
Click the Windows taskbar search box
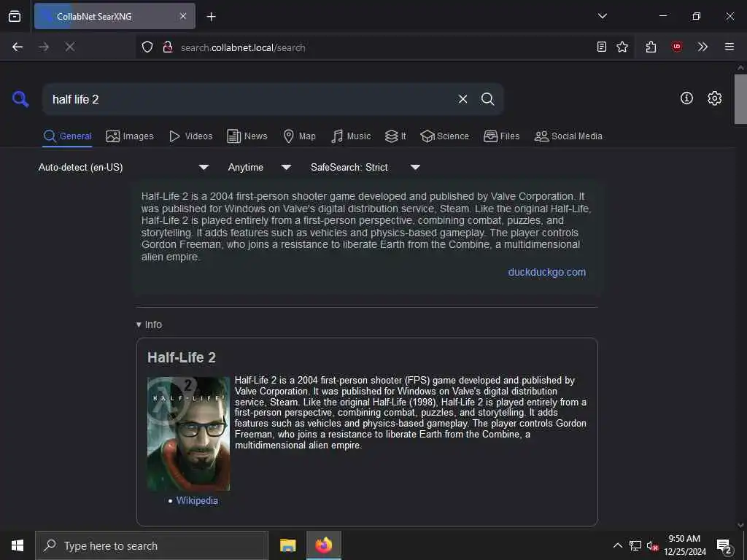click(152, 545)
